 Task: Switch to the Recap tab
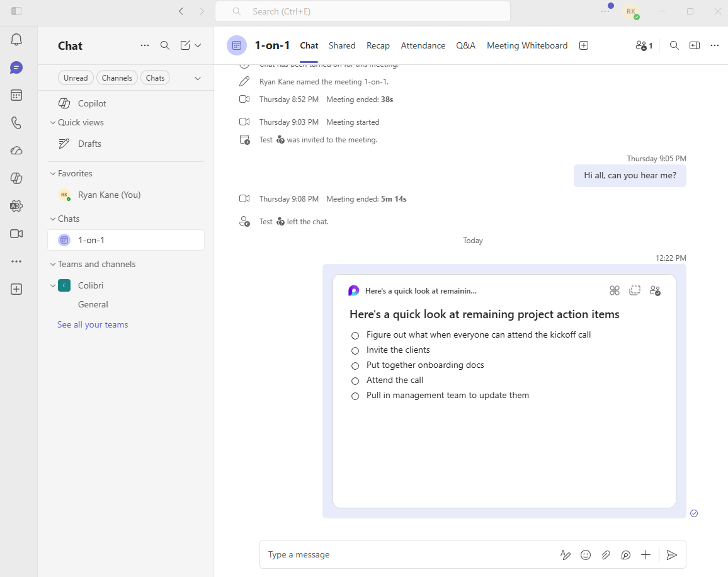click(x=378, y=45)
